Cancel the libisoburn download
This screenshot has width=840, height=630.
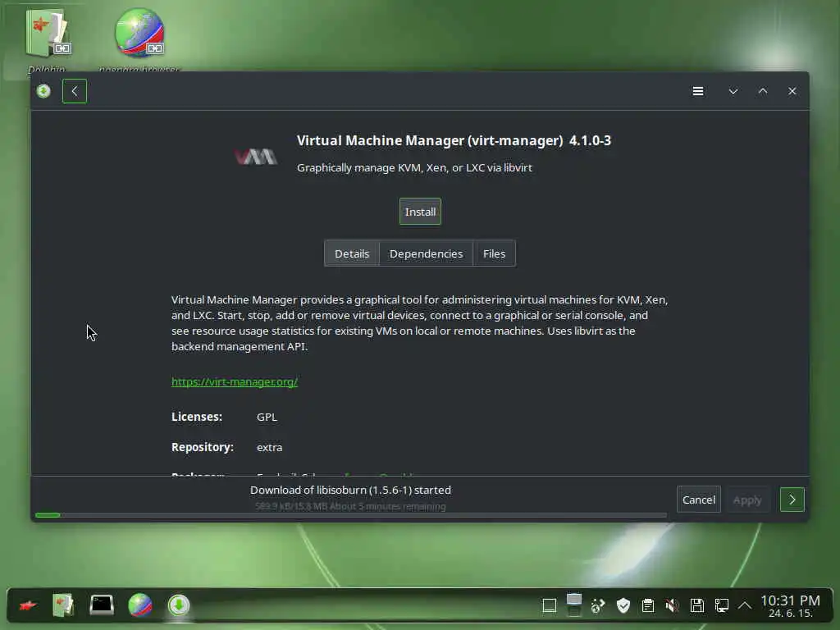point(699,500)
